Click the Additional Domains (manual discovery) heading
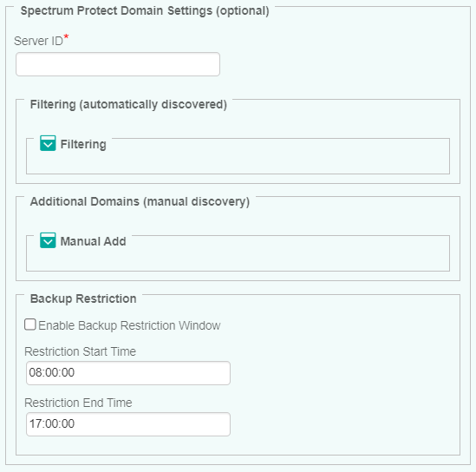The image size is (476, 472). click(x=140, y=201)
